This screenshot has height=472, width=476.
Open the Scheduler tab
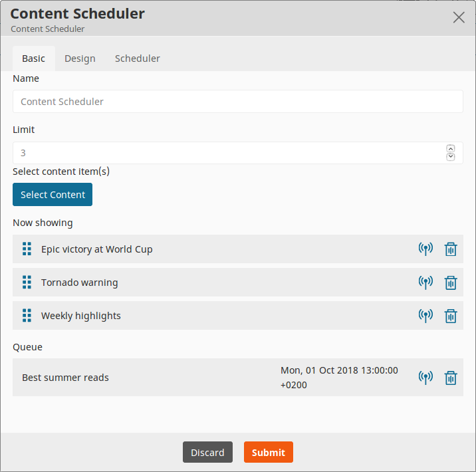pos(137,59)
